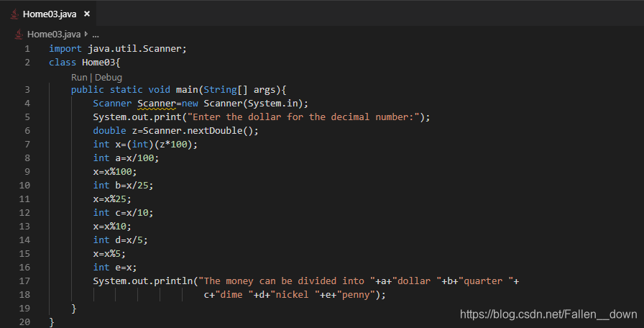Open the Home03.java breadcrumb item

click(x=54, y=34)
